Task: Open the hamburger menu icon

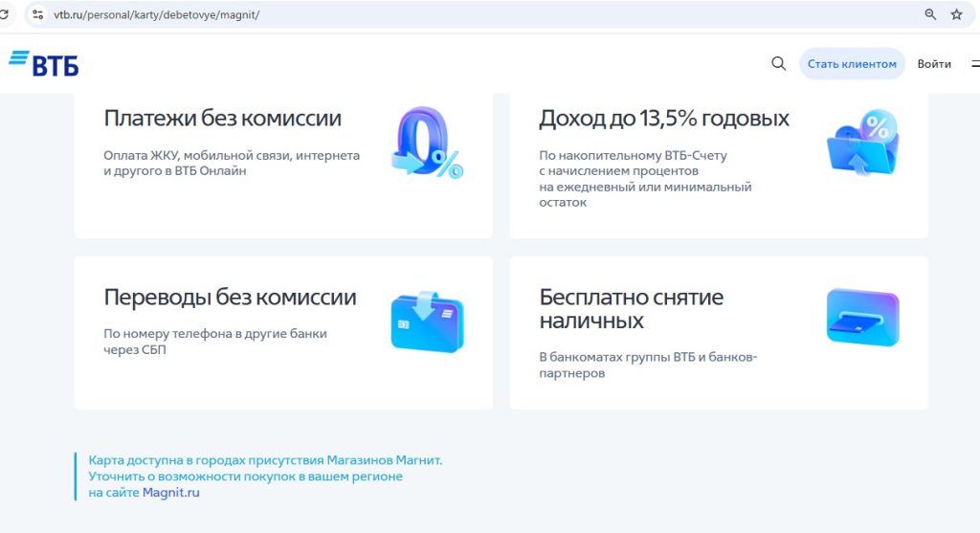Action: pos(975,64)
